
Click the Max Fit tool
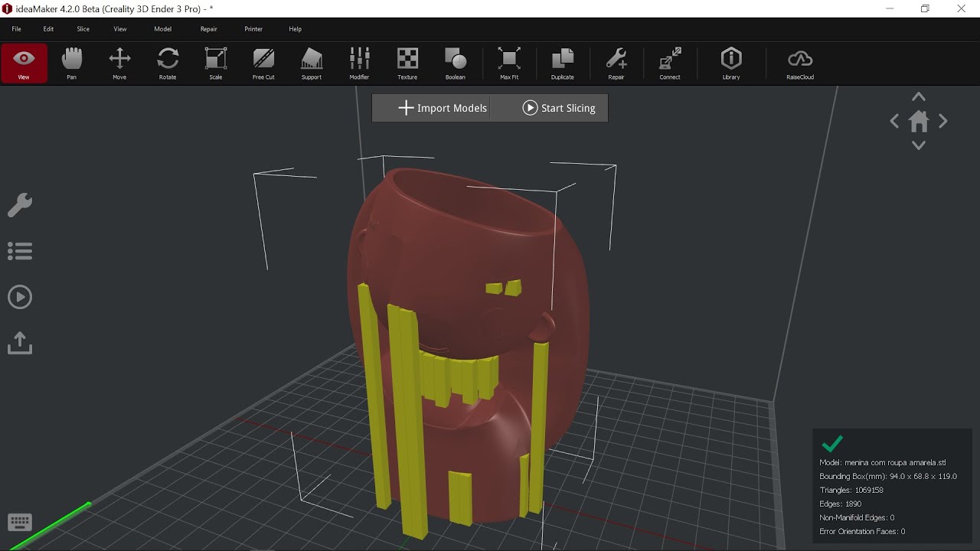509,63
